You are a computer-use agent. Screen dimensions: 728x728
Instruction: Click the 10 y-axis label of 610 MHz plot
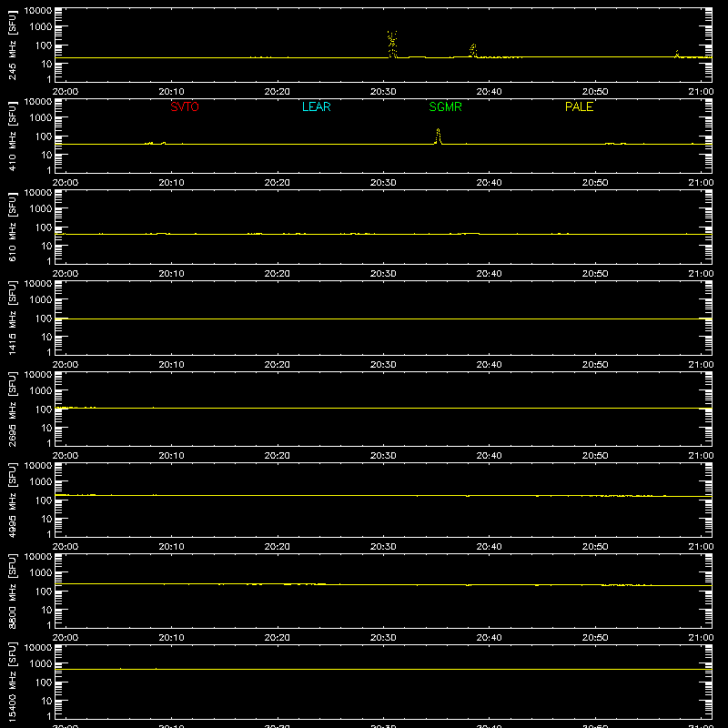point(47,246)
